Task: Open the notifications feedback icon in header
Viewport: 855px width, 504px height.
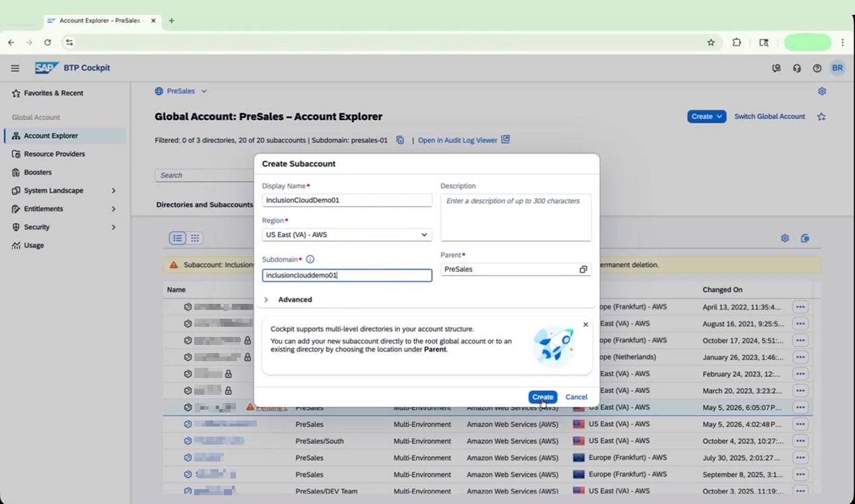Action: coord(777,68)
